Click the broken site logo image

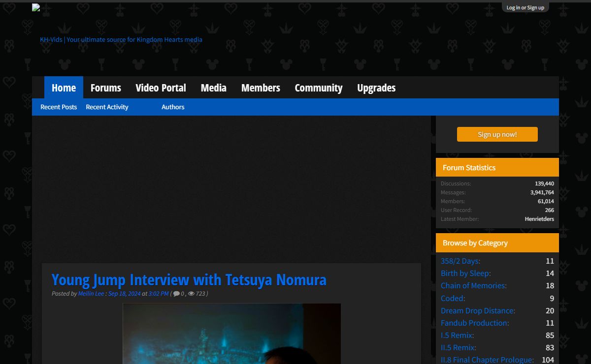36,7
